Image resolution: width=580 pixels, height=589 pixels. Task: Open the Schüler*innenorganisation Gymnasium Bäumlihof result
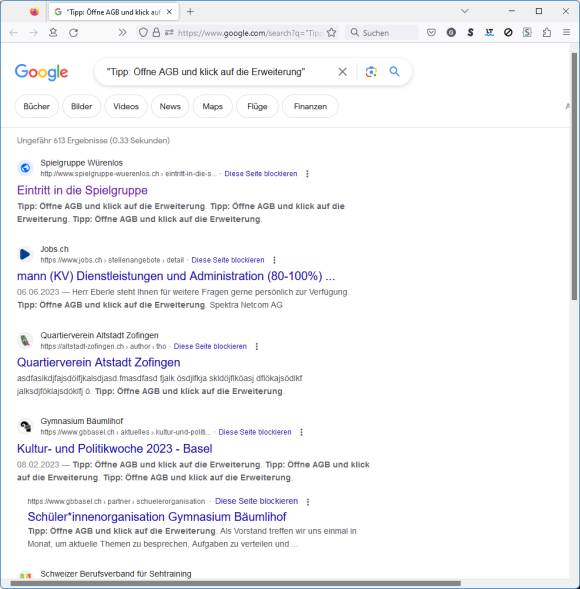pyautogui.click(x=157, y=517)
